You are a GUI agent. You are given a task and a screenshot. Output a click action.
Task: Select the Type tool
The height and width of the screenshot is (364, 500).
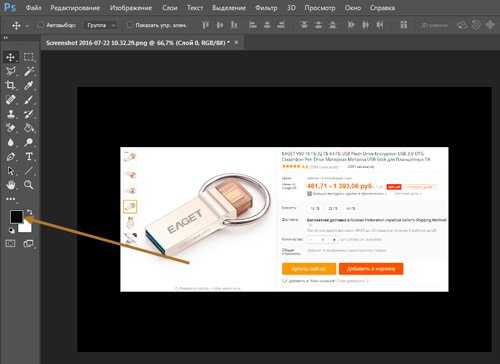tap(29, 157)
